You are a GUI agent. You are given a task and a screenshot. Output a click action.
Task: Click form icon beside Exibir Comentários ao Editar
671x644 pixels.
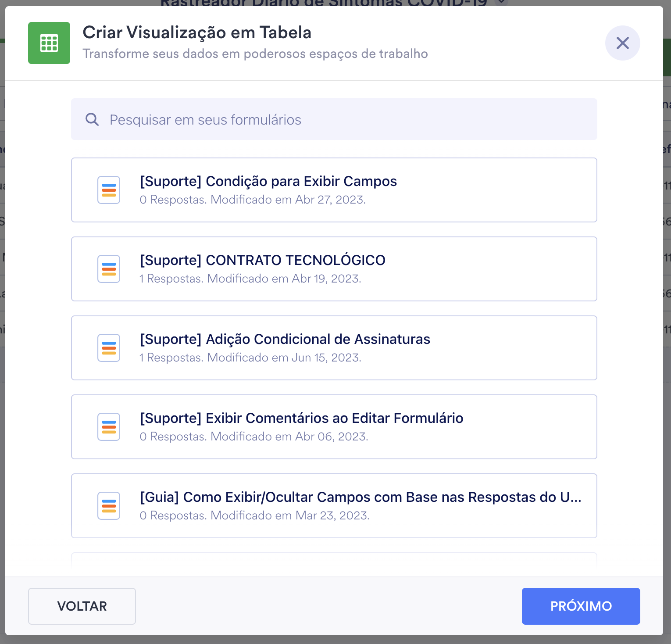(109, 427)
